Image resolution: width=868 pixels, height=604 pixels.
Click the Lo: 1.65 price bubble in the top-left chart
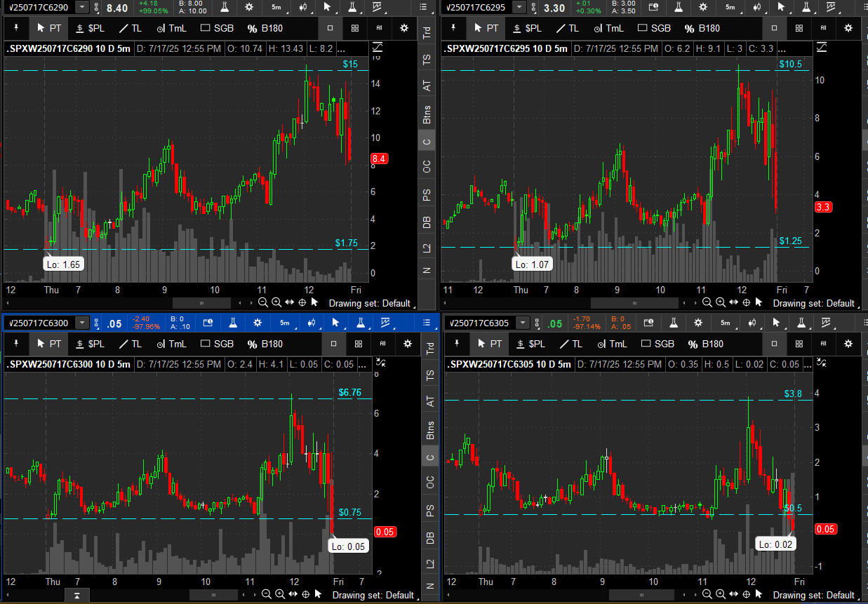click(62, 264)
